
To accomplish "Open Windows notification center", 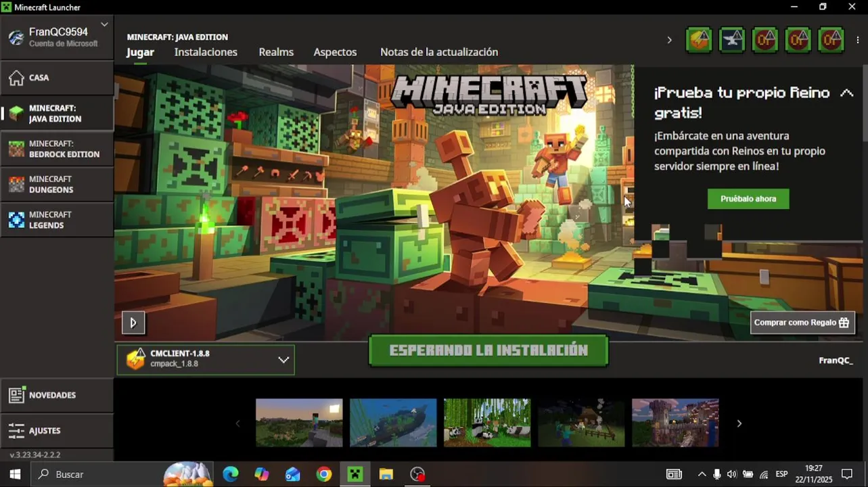I will pyautogui.click(x=847, y=474).
